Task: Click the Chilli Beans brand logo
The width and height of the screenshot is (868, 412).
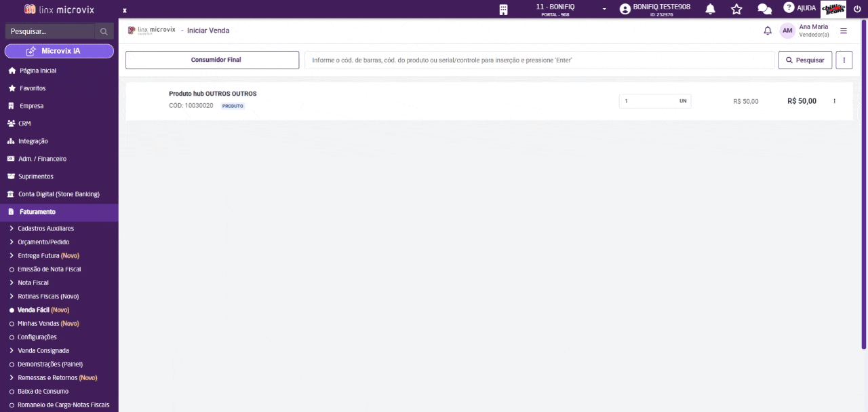Action: click(x=833, y=9)
